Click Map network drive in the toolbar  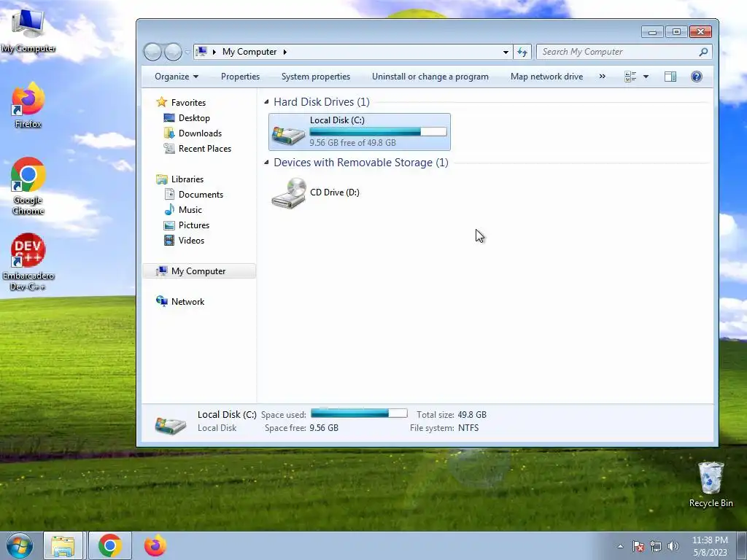(x=546, y=77)
